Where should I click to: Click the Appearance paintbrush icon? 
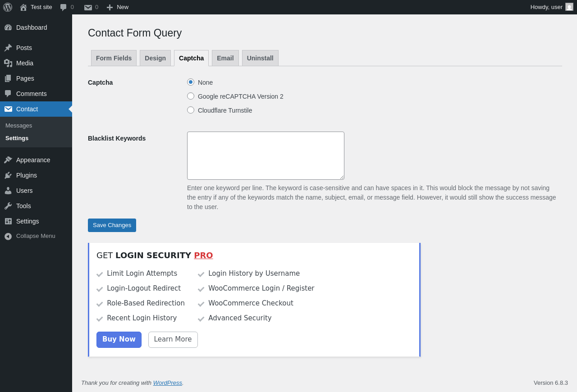[8, 160]
